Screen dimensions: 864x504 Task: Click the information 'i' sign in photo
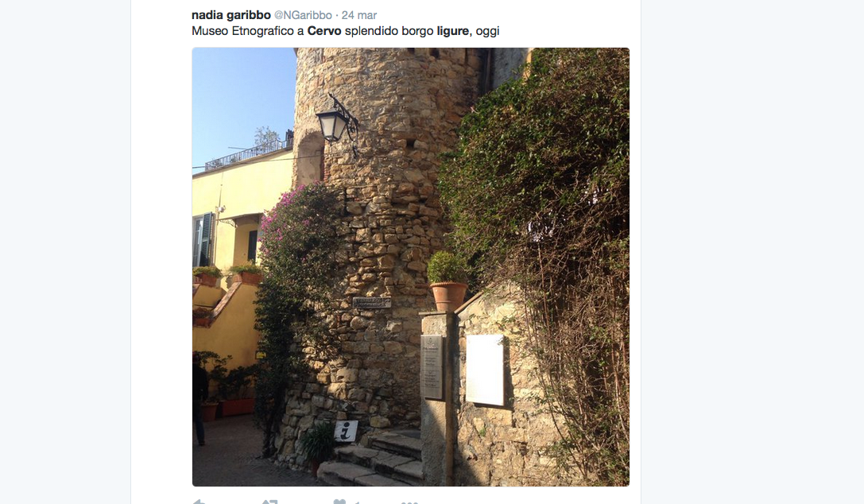(x=346, y=431)
